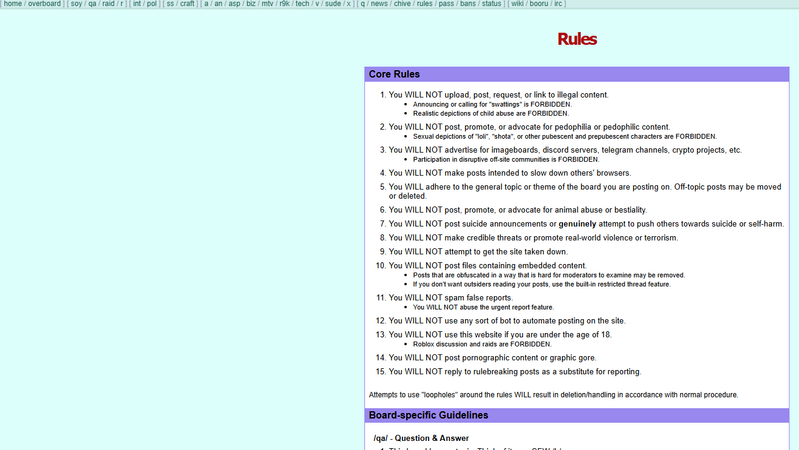This screenshot has height=450, width=799.
Task: Click the restricted thread feature bullet
Action: pyautogui.click(x=542, y=284)
